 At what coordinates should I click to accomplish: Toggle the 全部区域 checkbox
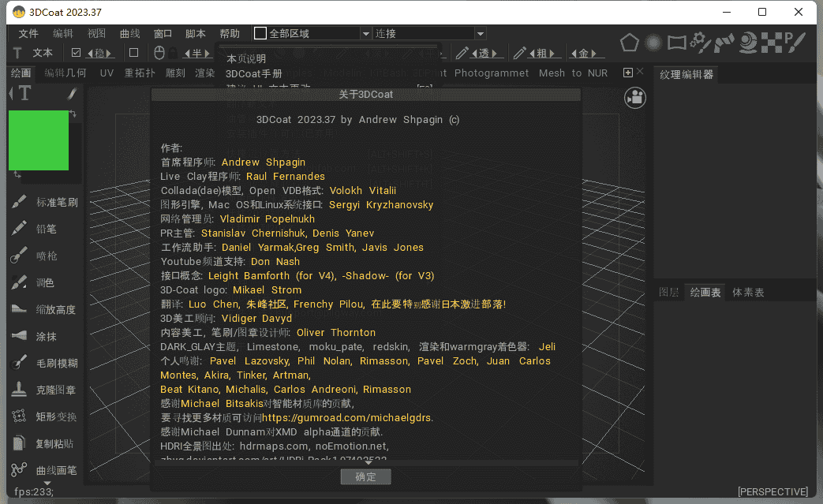260,34
